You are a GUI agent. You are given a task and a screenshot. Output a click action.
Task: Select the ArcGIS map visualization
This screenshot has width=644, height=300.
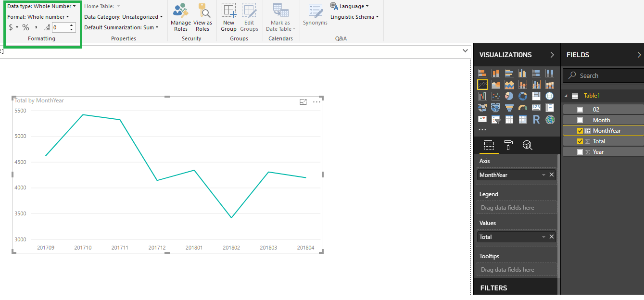click(549, 120)
